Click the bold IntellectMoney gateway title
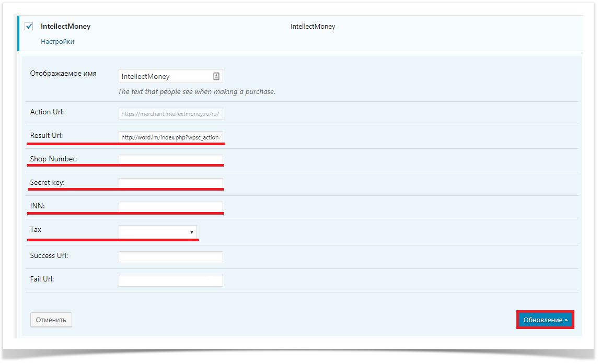This screenshot has height=364, width=601. pos(65,26)
